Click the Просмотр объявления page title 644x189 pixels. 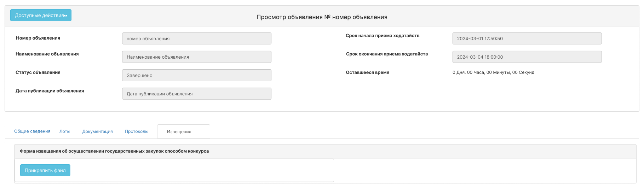(x=322, y=17)
